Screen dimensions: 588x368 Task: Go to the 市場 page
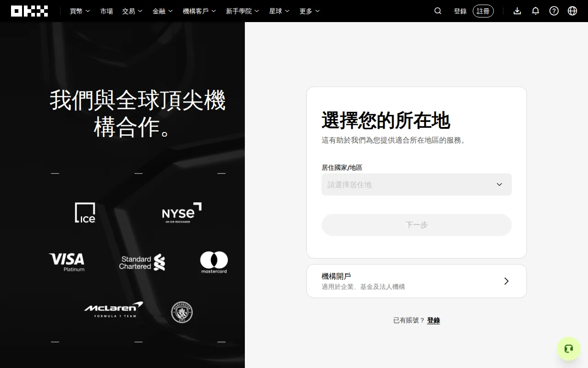107,11
